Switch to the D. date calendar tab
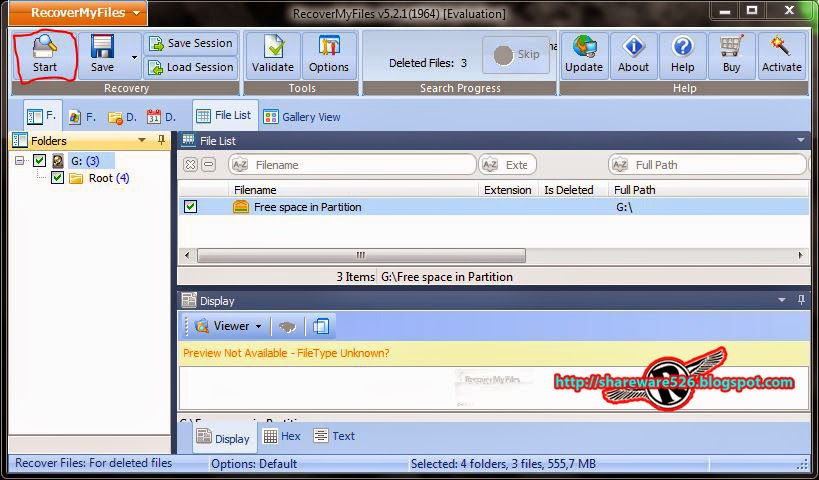 pyautogui.click(x=161, y=118)
